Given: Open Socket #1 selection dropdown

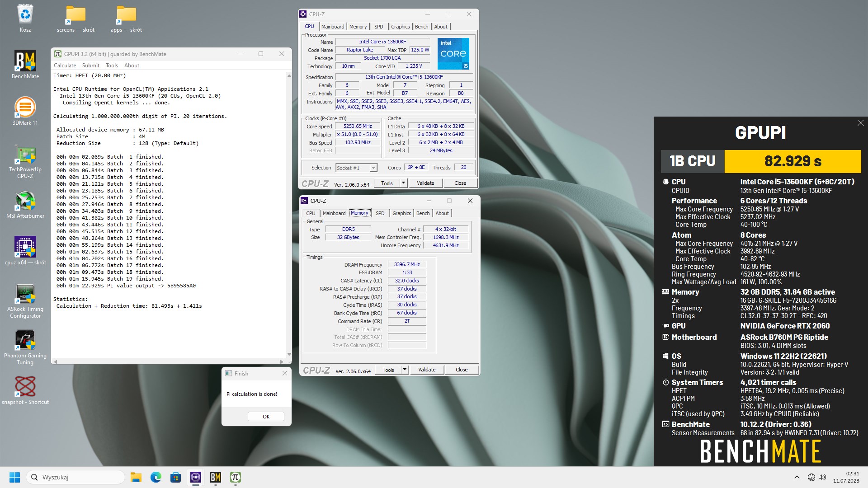Looking at the screenshot, I should click(356, 168).
